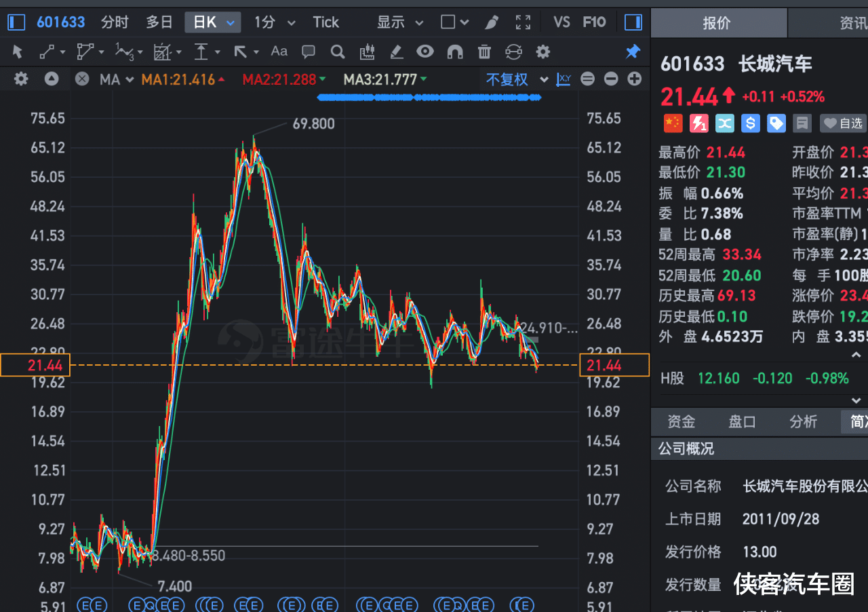The width and height of the screenshot is (868, 612).
Task: Select the trend line drawing tool
Action: coord(47,52)
